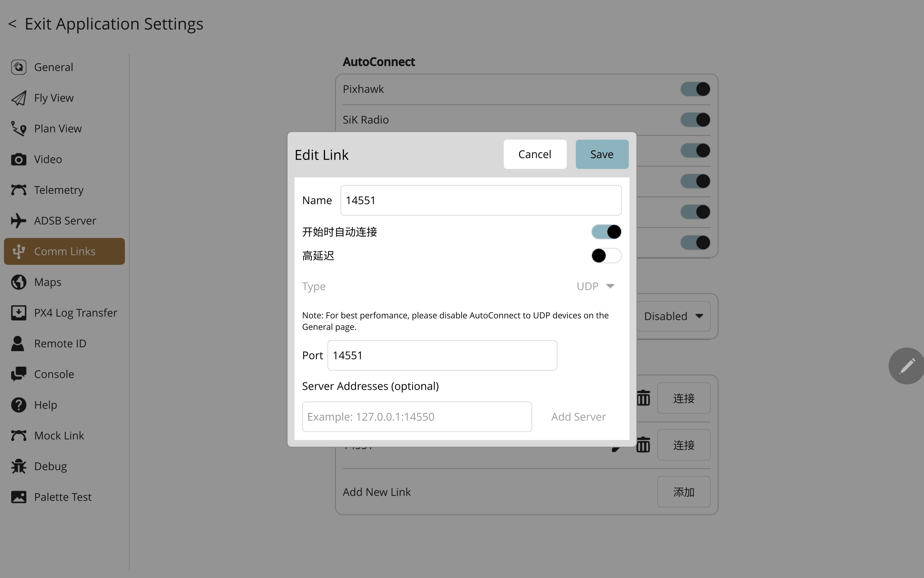The height and width of the screenshot is (578, 924).
Task: Save the edited link
Action: point(602,154)
